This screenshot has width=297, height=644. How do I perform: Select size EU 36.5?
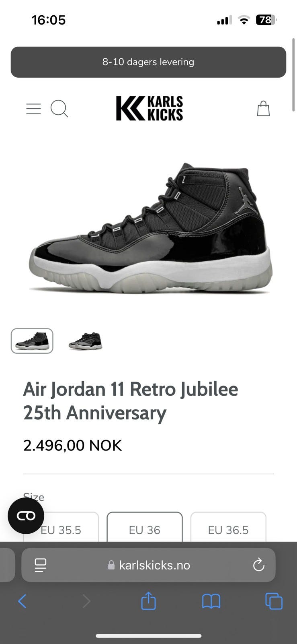pyautogui.click(x=228, y=527)
